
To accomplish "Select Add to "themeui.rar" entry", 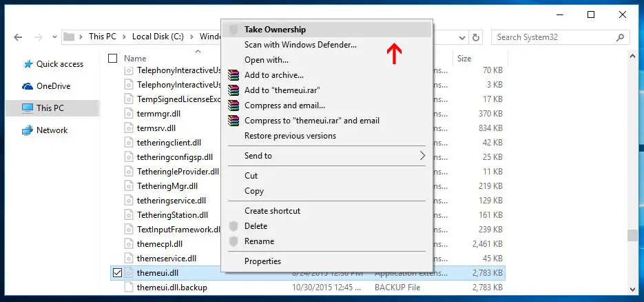I will click(x=327, y=90).
